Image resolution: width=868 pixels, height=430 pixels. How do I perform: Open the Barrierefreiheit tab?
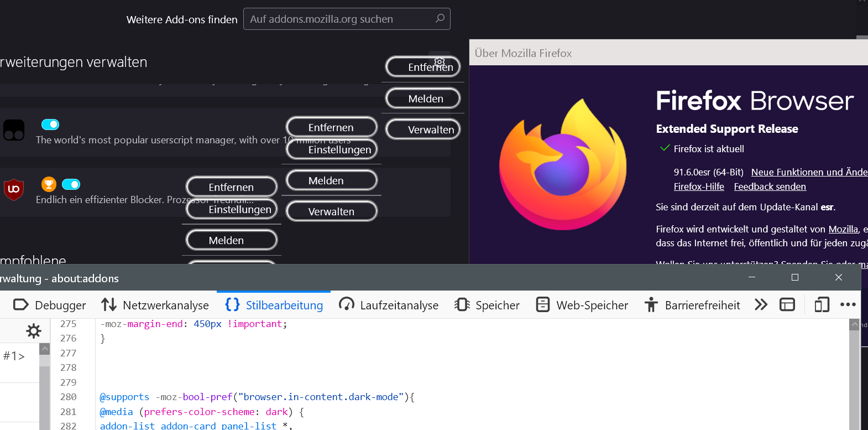[692, 305]
